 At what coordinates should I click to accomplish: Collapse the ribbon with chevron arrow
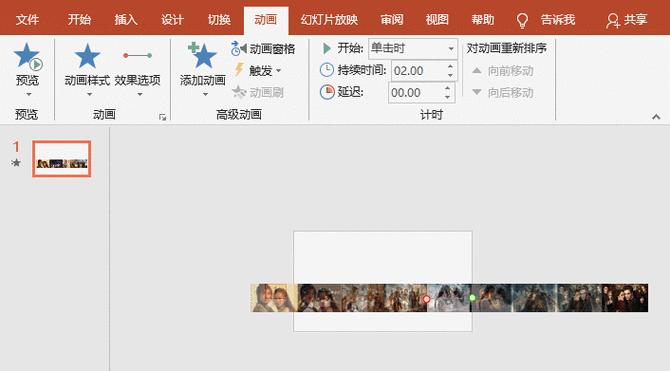click(656, 117)
